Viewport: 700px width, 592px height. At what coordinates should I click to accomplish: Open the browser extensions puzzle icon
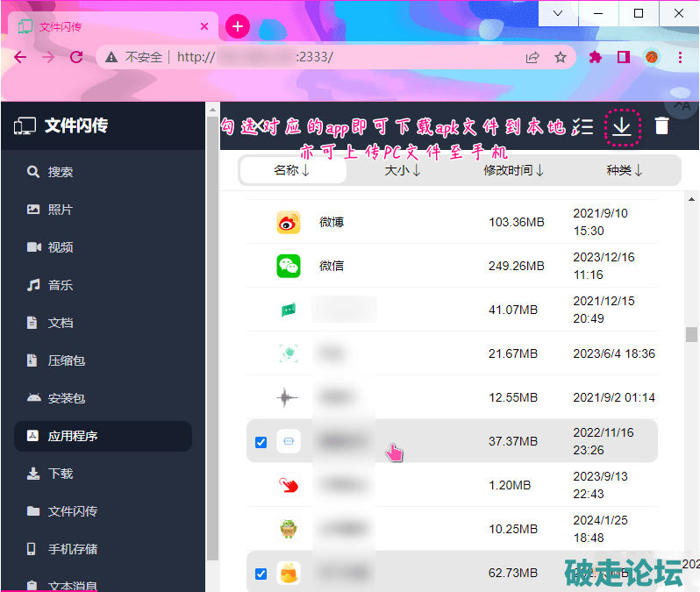(596, 57)
